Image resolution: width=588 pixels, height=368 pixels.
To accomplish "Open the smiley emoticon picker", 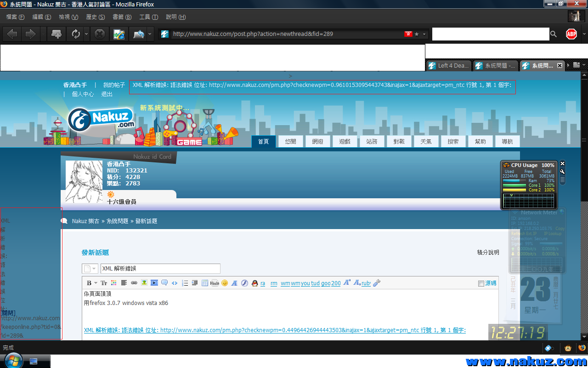I will [x=225, y=283].
